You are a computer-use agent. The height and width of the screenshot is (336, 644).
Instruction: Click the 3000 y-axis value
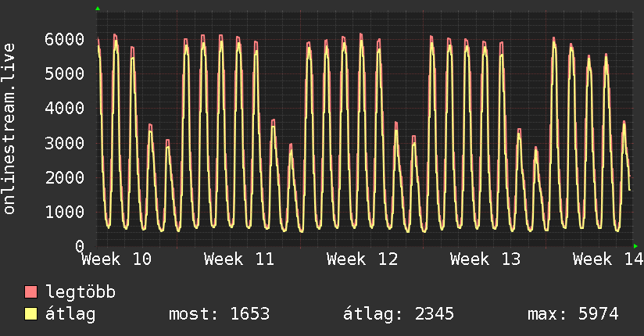65,143
